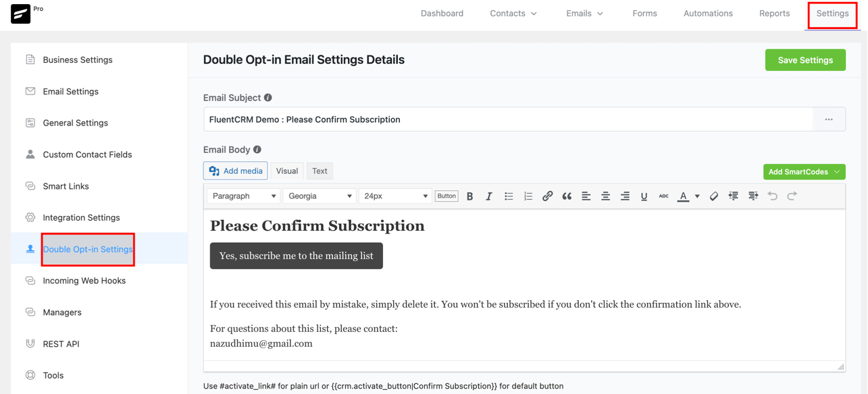Go to the Dashboard page
Viewport: 868px width, 394px height.
(x=442, y=13)
